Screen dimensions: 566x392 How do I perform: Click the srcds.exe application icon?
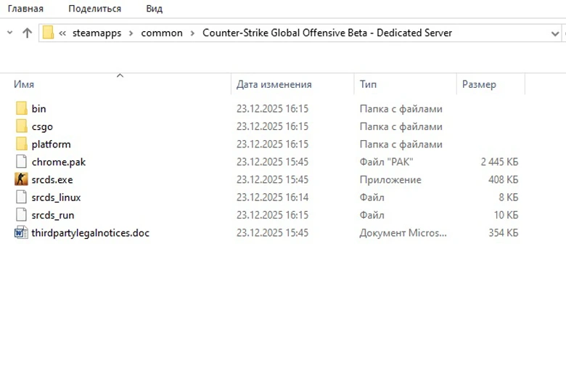[x=21, y=179]
